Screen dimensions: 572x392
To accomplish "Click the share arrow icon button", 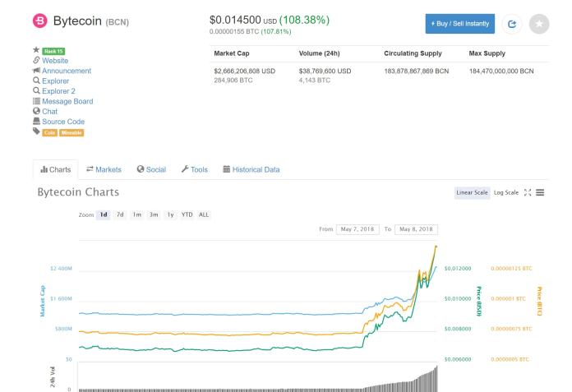I will pyautogui.click(x=512, y=24).
